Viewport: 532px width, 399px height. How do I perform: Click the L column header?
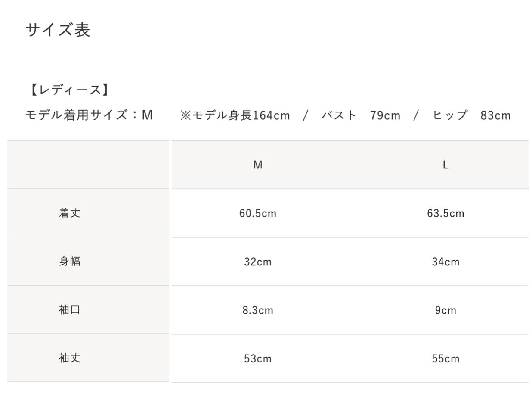(446, 165)
